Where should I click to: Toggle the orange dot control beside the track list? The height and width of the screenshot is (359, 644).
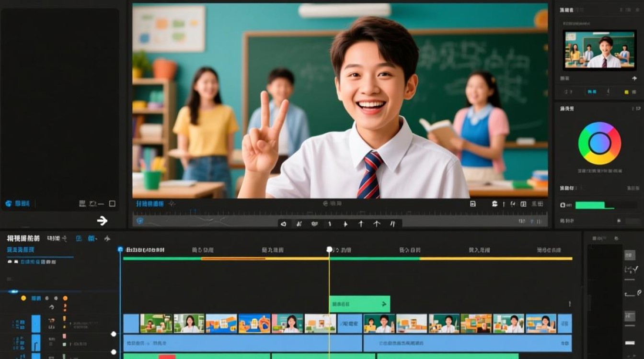point(66,298)
